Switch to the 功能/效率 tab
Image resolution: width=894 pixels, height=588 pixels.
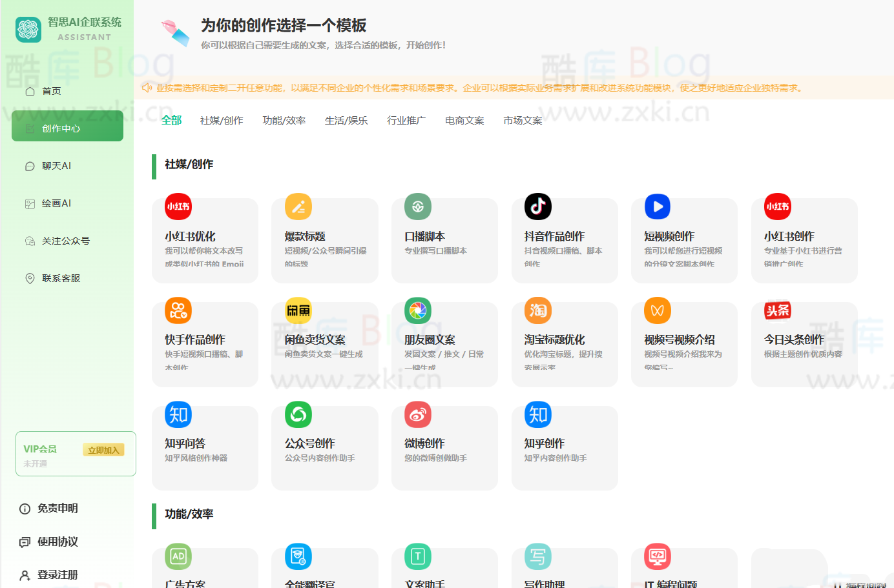coord(284,121)
